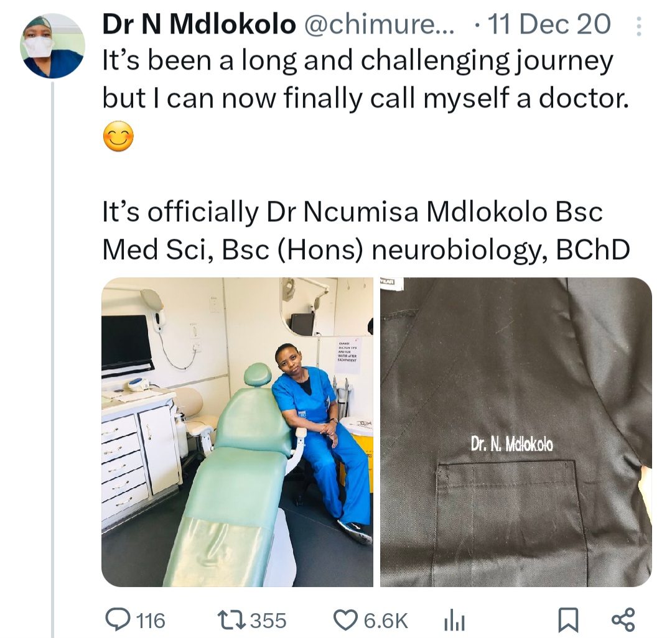Click the text listing Dr Ncumisa's degrees
Image resolution: width=672 pixels, height=638 pixels.
365,231
